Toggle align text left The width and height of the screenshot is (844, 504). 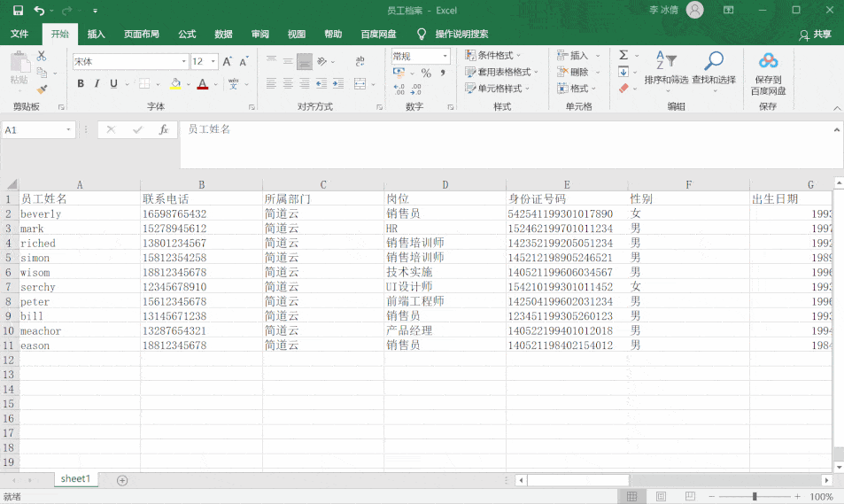click(271, 83)
